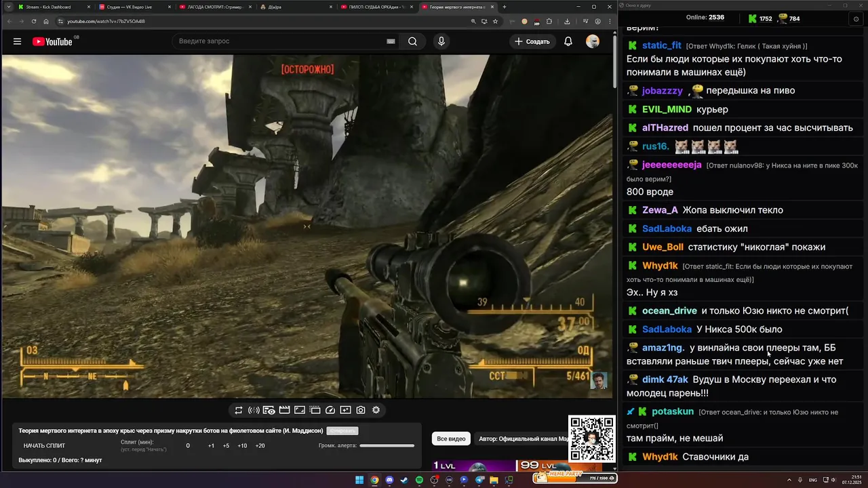The image size is (868, 488).
Task: Open the ENG language switcher in tray
Action: click(813, 480)
